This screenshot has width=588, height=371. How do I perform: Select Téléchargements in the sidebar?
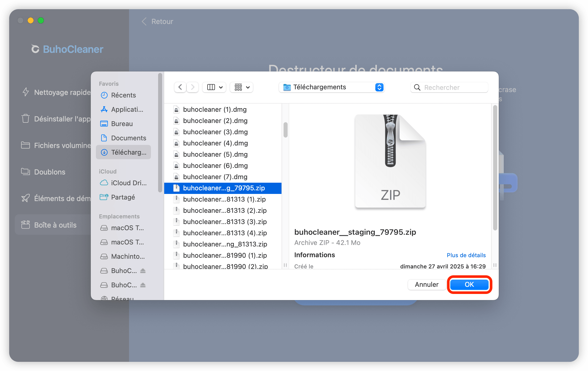[123, 152]
